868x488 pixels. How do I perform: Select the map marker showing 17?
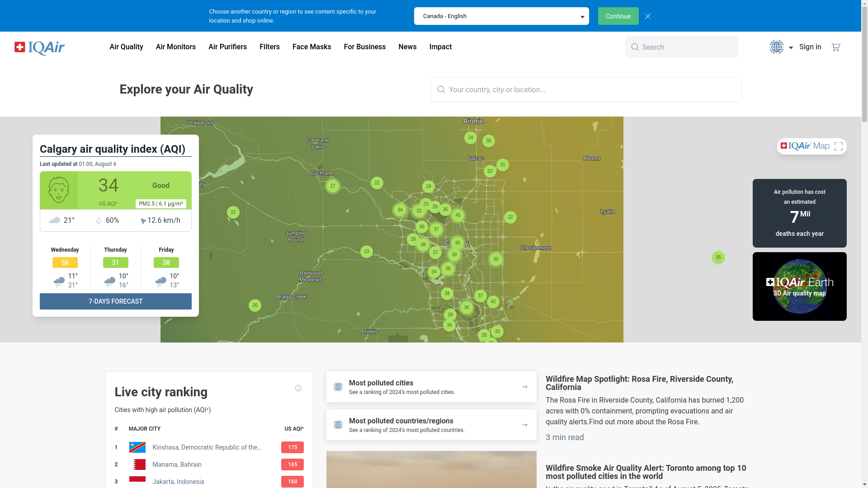click(x=333, y=186)
